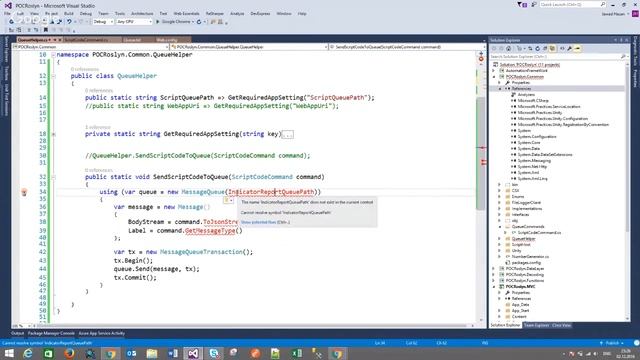Screen dimensions: 640x360
Task: Select packages.config in Solution Explorer
Action: 526,262
